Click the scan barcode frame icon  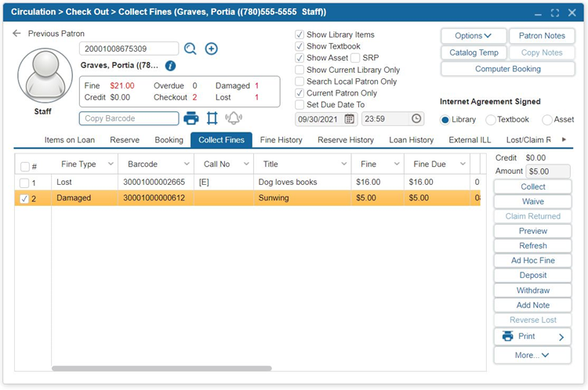click(x=212, y=119)
